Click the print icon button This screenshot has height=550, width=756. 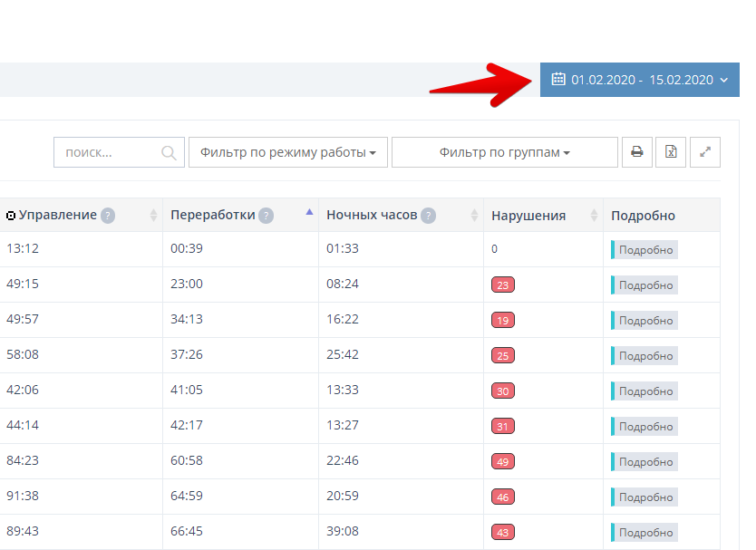pos(636,152)
